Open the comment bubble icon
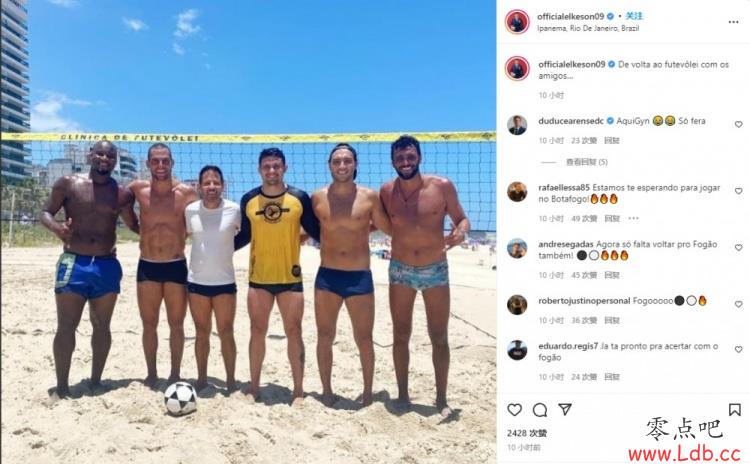Screen dimensions: 750x464 [540, 409]
